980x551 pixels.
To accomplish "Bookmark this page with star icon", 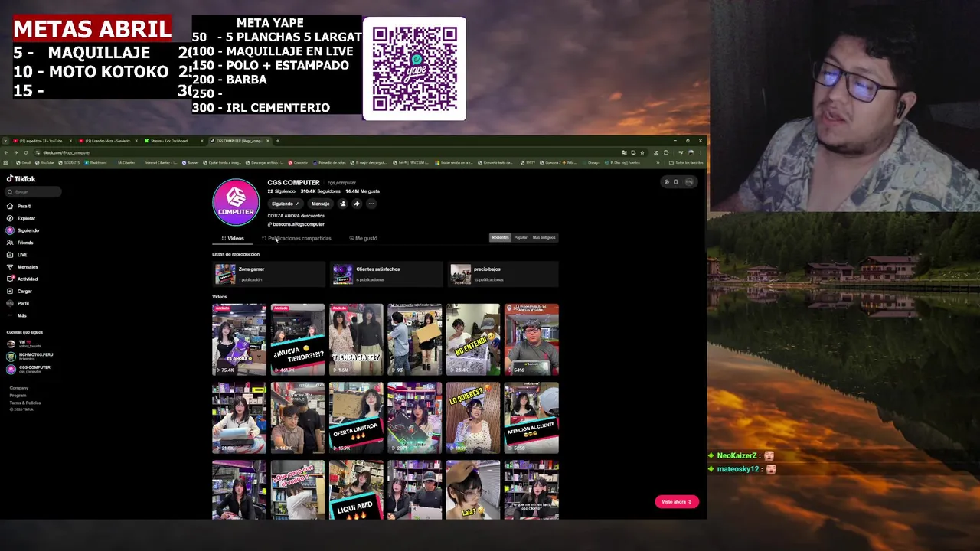I will click(642, 152).
